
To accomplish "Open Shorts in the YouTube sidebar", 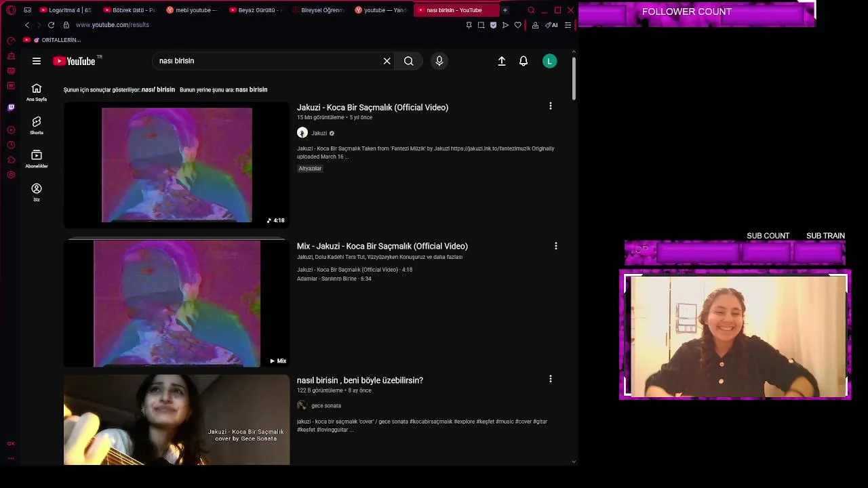I will (x=37, y=125).
